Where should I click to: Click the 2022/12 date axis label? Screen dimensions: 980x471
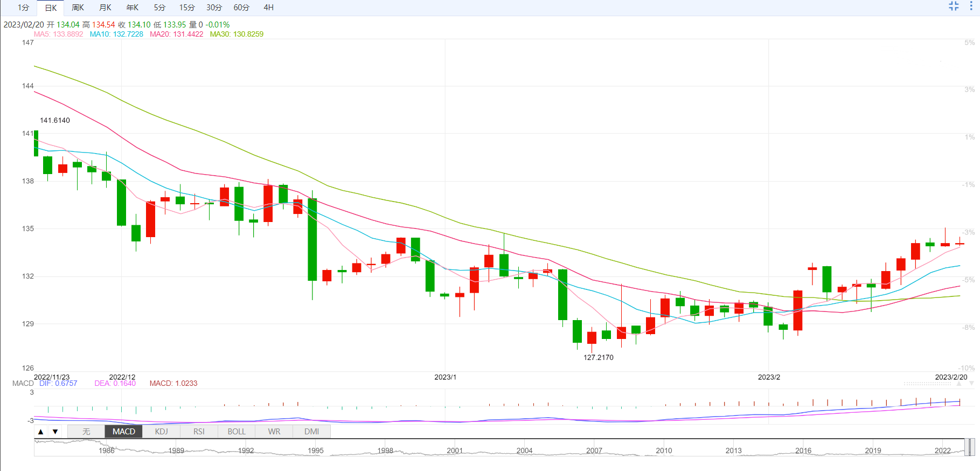coord(122,377)
